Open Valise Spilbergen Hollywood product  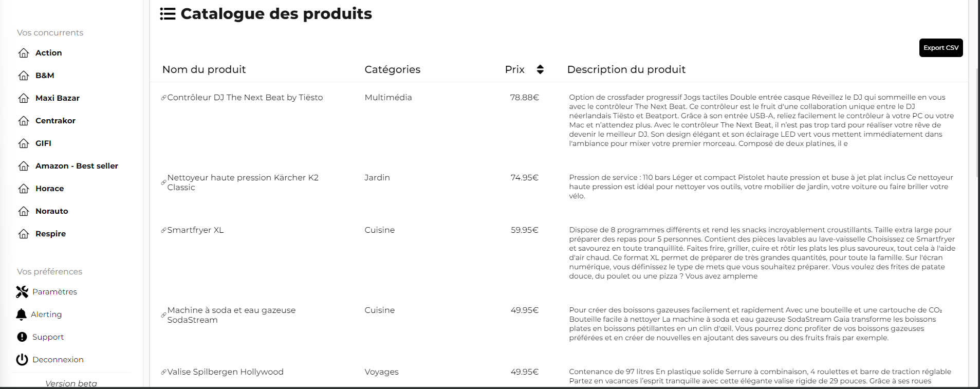pos(225,372)
